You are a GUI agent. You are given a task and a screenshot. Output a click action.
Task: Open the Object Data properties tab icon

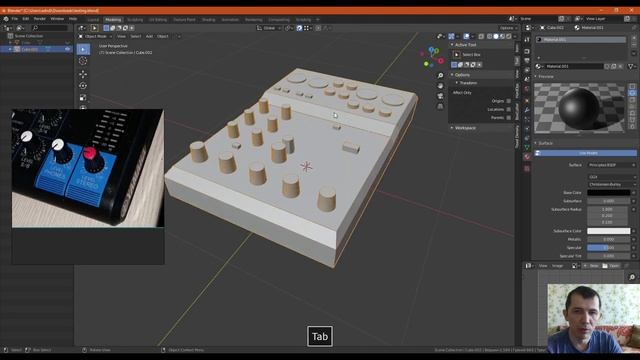tap(527, 147)
